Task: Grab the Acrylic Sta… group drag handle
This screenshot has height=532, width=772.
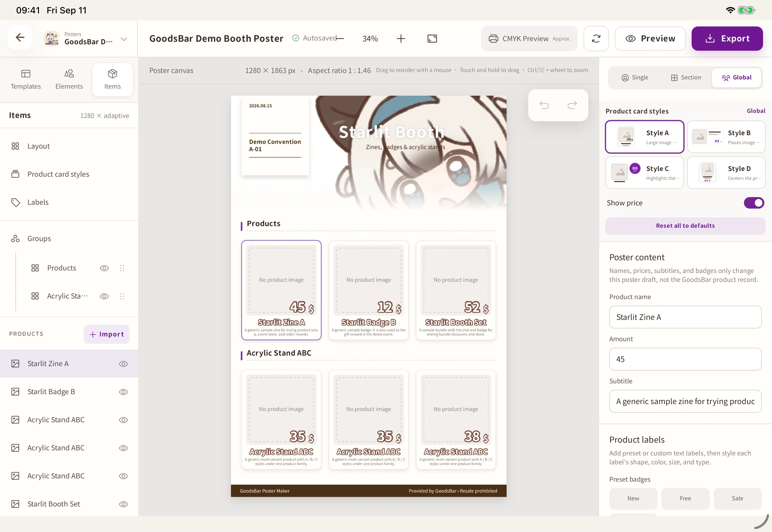Action: pos(122,296)
